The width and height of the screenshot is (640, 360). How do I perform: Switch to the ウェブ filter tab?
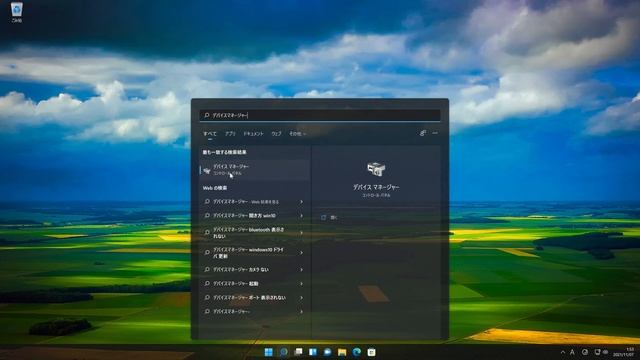pyautogui.click(x=276, y=133)
